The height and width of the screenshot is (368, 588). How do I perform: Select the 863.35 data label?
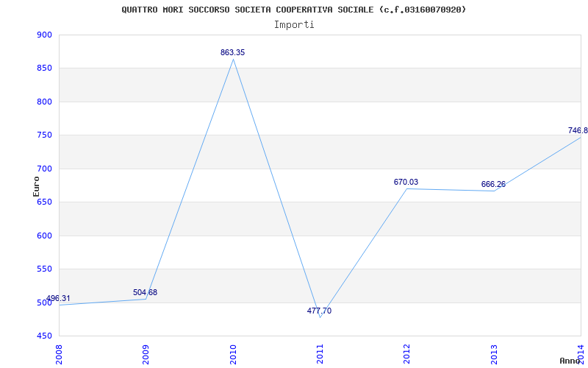click(x=232, y=52)
